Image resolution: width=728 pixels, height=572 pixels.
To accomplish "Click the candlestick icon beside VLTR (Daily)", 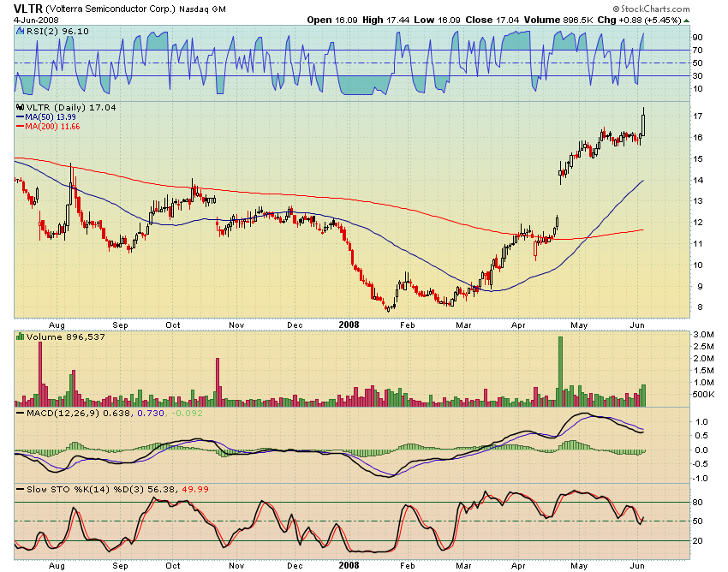I will (x=21, y=107).
